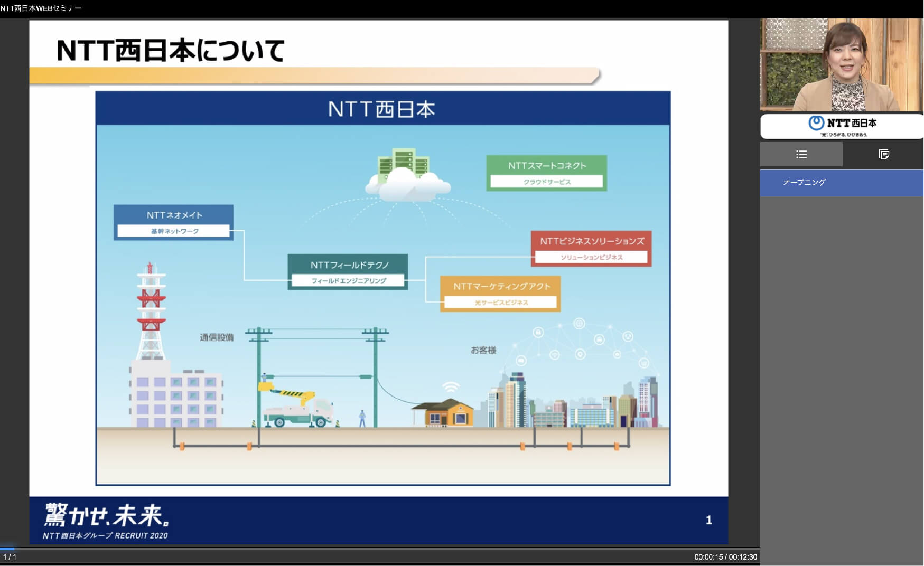Viewport: 924px width, 566px height.
Task: Select the NTTネオメイト box
Action: coord(173,222)
